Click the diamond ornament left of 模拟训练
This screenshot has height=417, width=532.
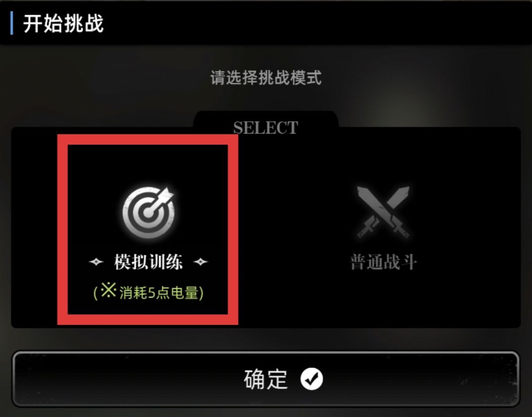(x=96, y=262)
